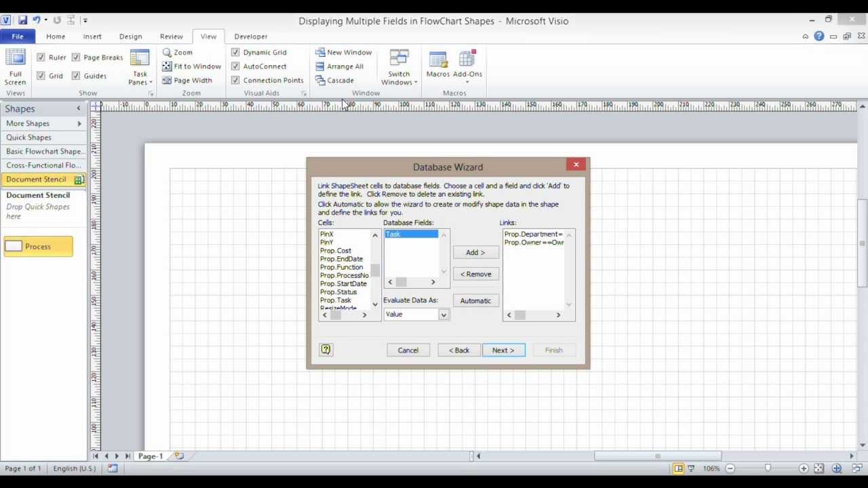Toggle the Page Breaks checkbox
The width and height of the screenshot is (868, 488).
(x=76, y=58)
